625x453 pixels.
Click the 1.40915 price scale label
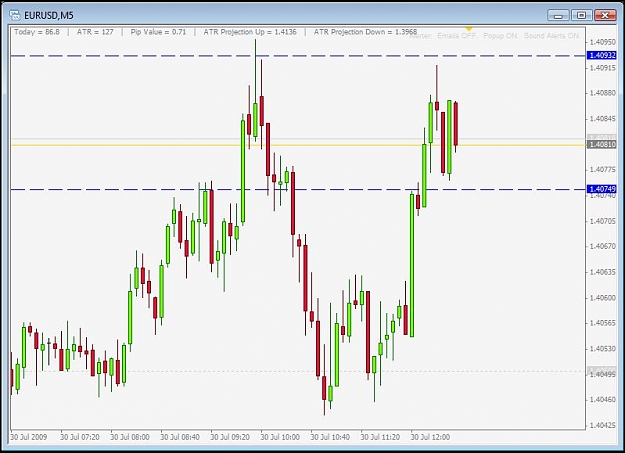pyautogui.click(x=603, y=68)
